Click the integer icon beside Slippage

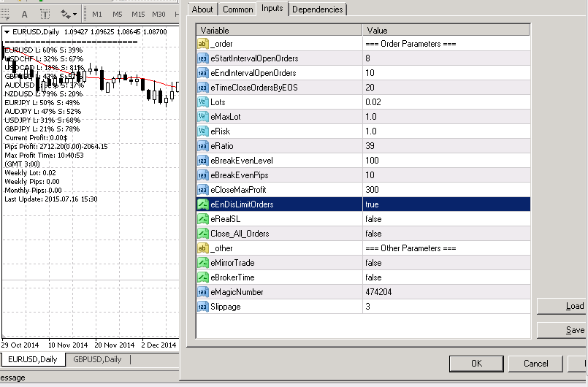click(x=202, y=307)
